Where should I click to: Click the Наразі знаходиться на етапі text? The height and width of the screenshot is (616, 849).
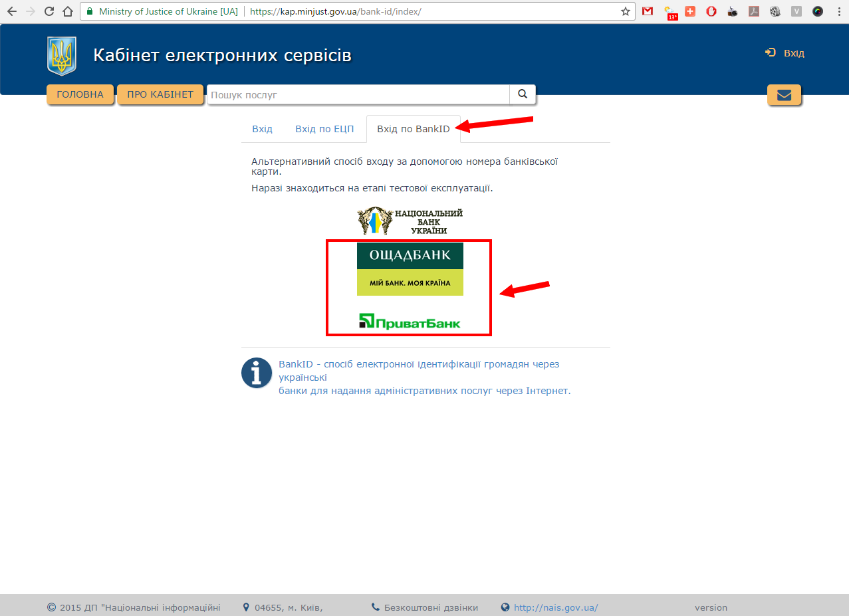(372, 188)
